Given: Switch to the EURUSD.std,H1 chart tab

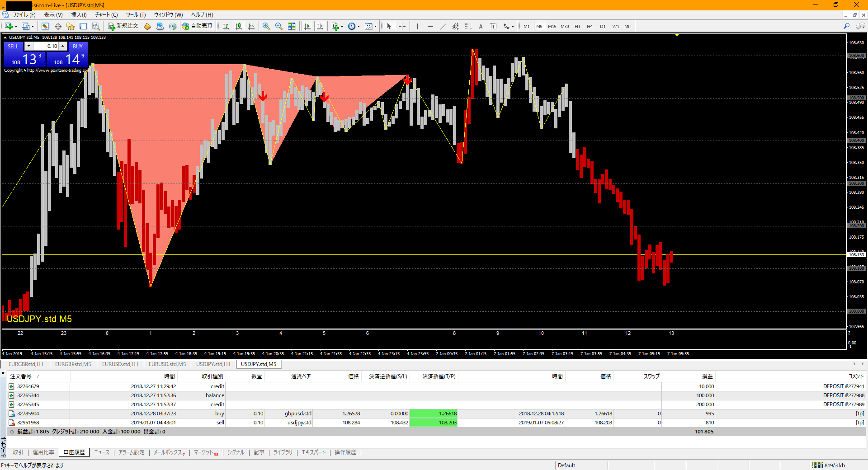Looking at the screenshot, I should 120,364.
